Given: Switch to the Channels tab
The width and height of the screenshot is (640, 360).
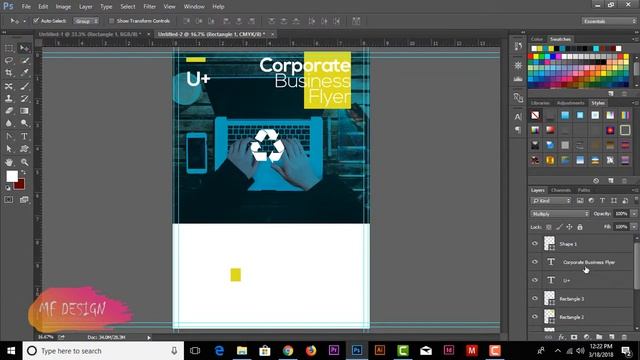Looking at the screenshot, I should pos(560,190).
